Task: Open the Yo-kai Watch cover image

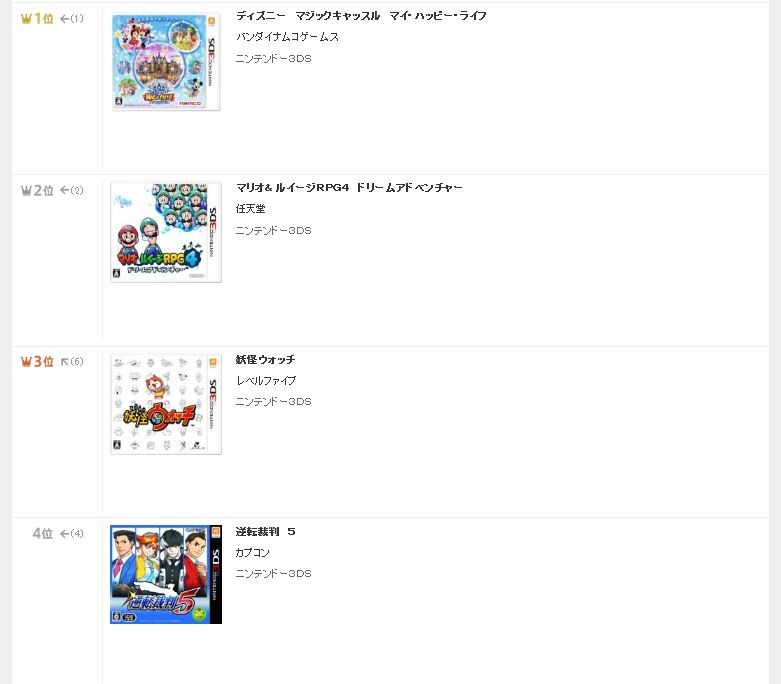Action: pyautogui.click(x=166, y=404)
